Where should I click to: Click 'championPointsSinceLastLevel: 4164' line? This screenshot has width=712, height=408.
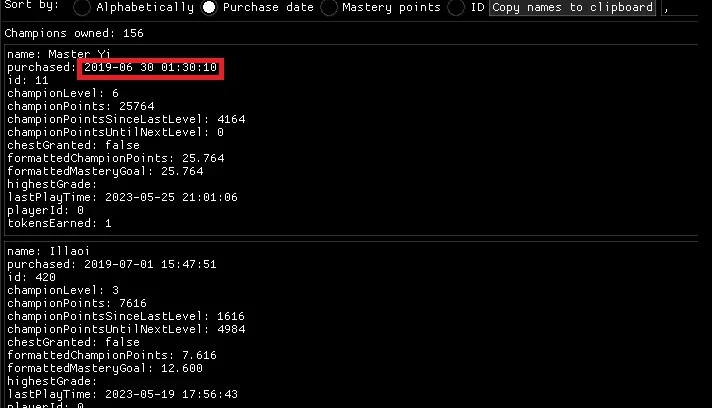click(x=126, y=119)
